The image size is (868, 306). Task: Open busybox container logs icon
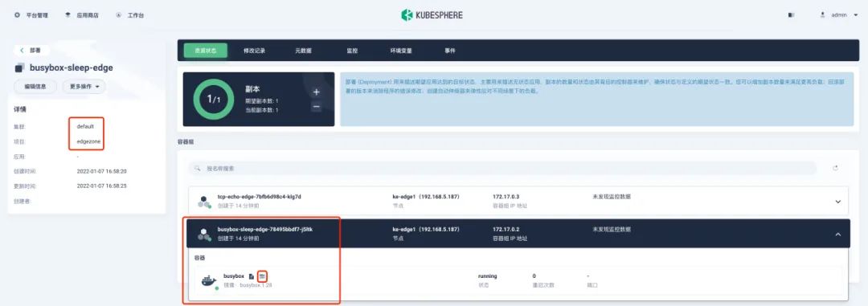pyautogui.click(x=252, y=275)
